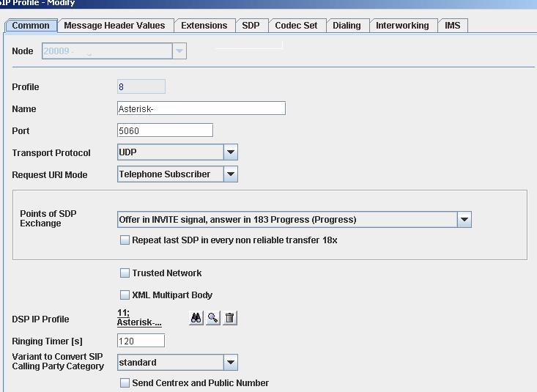The image size is (537, 392).
Task: Enable Repeat last SDP in every non reliable transfer
Action: point(125,240)
